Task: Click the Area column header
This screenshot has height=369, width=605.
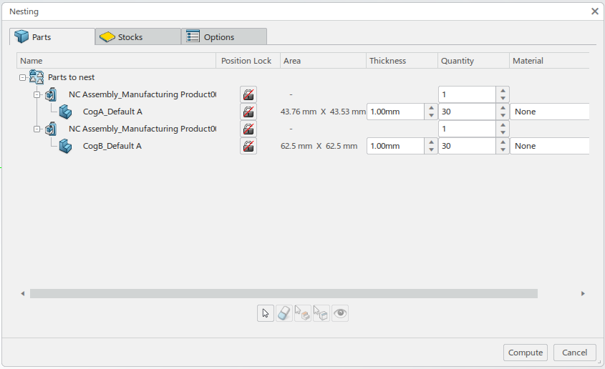Action: click(323, 61)
